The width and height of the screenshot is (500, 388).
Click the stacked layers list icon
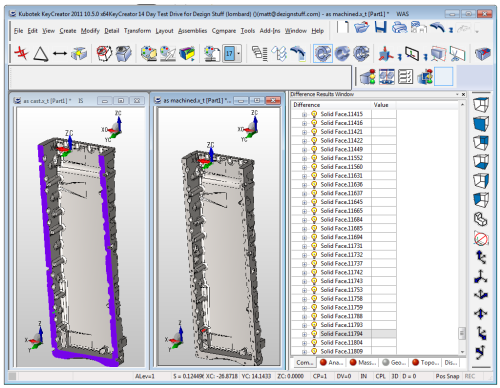[x=260, y=53]
